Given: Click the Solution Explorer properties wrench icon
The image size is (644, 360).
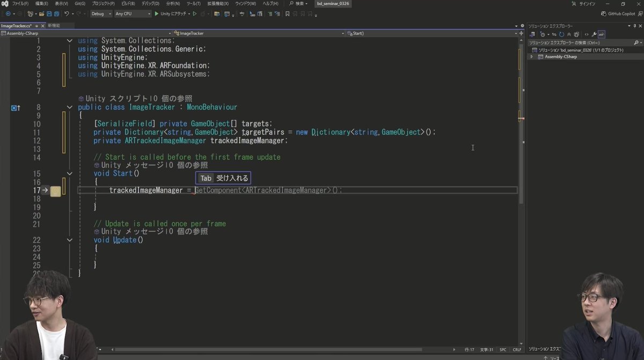Looking at the screenshot, I should (x=594, y=34).
